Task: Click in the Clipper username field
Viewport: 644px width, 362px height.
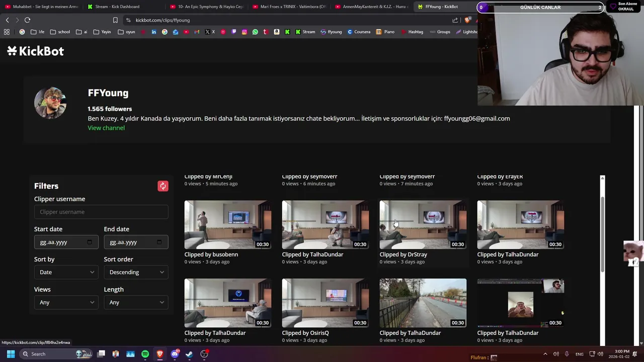Action: [x=101, y=212]
